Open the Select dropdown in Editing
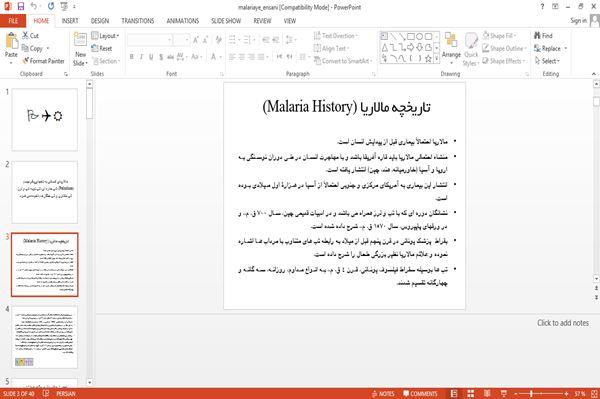This screenshot has width=600, height=399. 547,61
